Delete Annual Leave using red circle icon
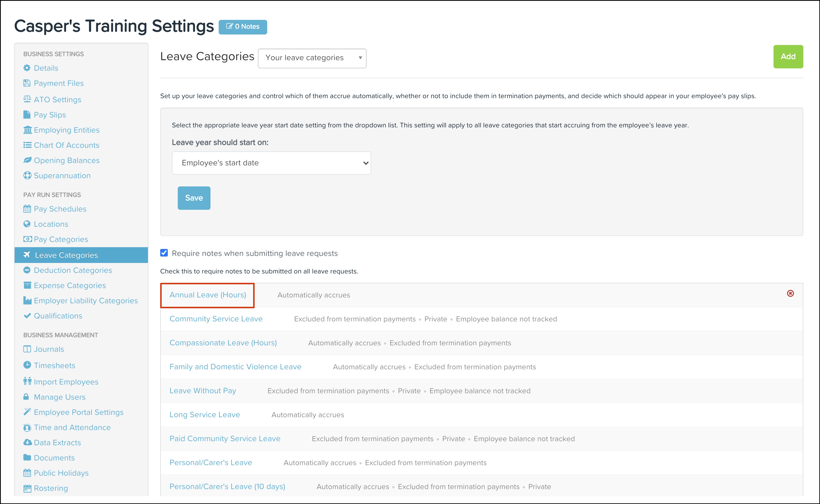Viewport: 820px width, 504px height. pyautogui.click(x=790, y=293)
